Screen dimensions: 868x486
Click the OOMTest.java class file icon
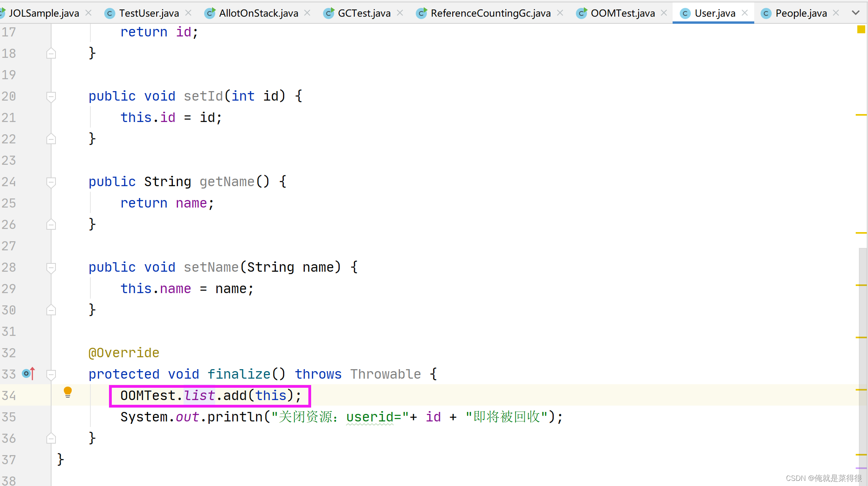pos(581,13)
